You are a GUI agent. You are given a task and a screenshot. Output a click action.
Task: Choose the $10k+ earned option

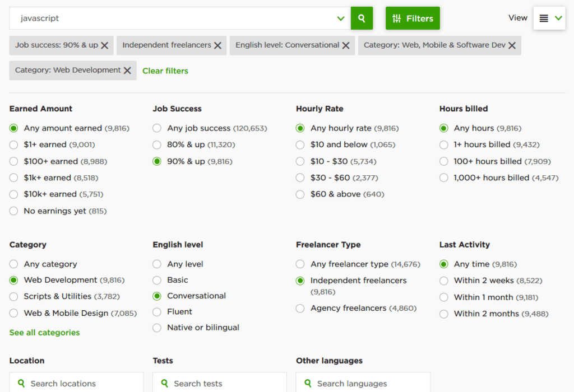tap(13, 194)
